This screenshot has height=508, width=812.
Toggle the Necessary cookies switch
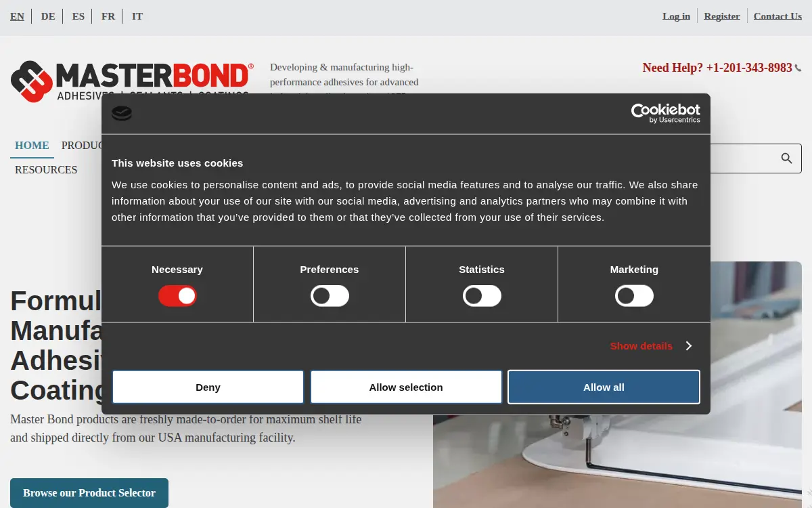coord(177,296)
